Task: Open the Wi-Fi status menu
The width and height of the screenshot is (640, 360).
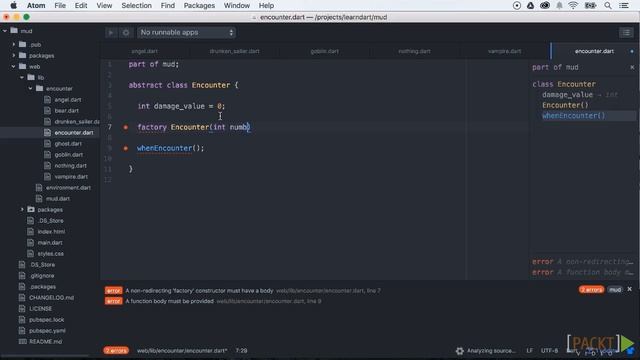Action: click(x=573, y=6)
